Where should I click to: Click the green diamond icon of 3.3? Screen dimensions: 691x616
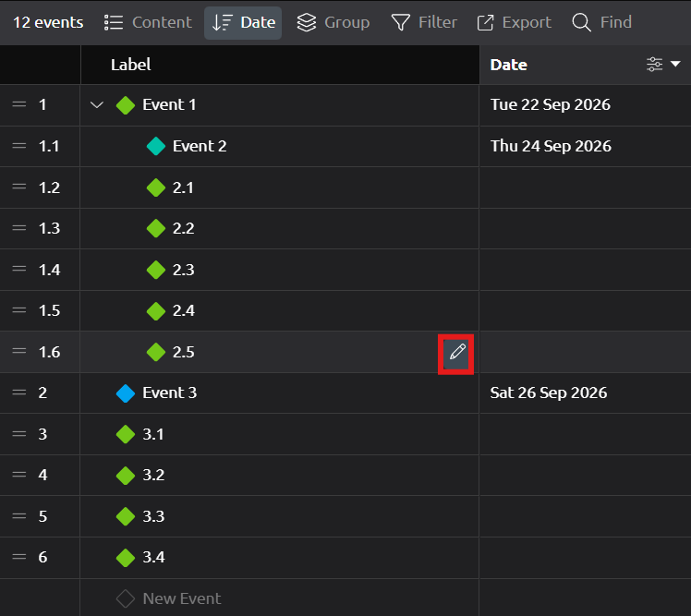[126, 516]
